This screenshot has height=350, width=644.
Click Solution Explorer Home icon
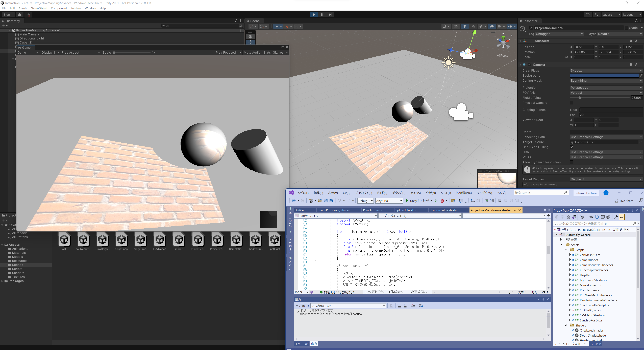pos(568,217)
